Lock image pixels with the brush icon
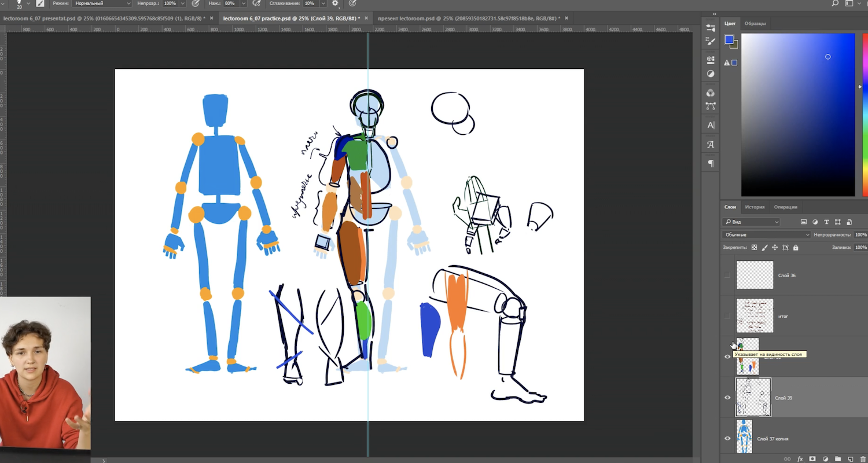868x463 pixels. pyautogui.click(x=764, y=248)
